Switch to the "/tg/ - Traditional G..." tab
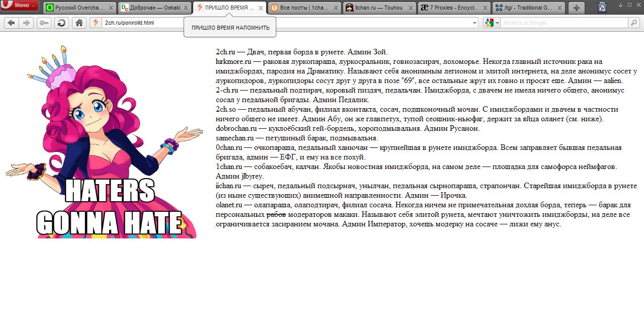Viewport: 644px width, 329px height. [529, 8]
